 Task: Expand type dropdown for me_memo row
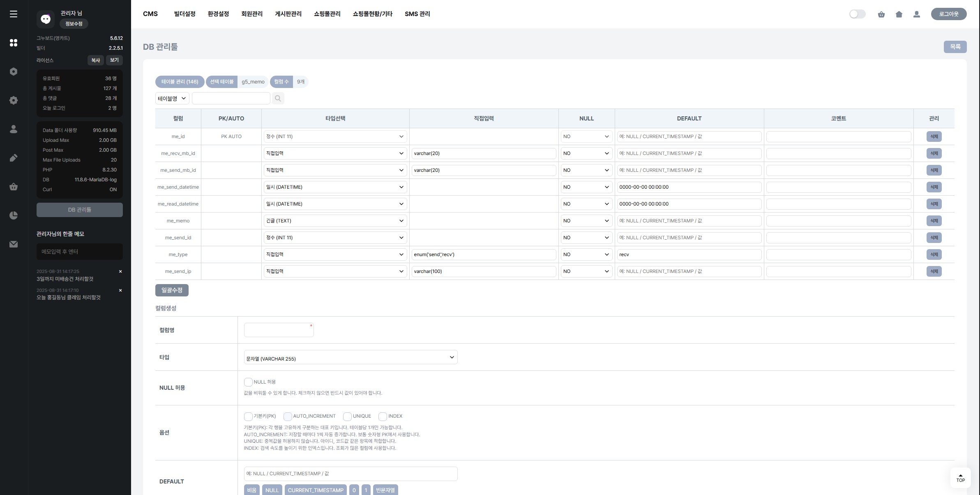(x=335, y=221)
